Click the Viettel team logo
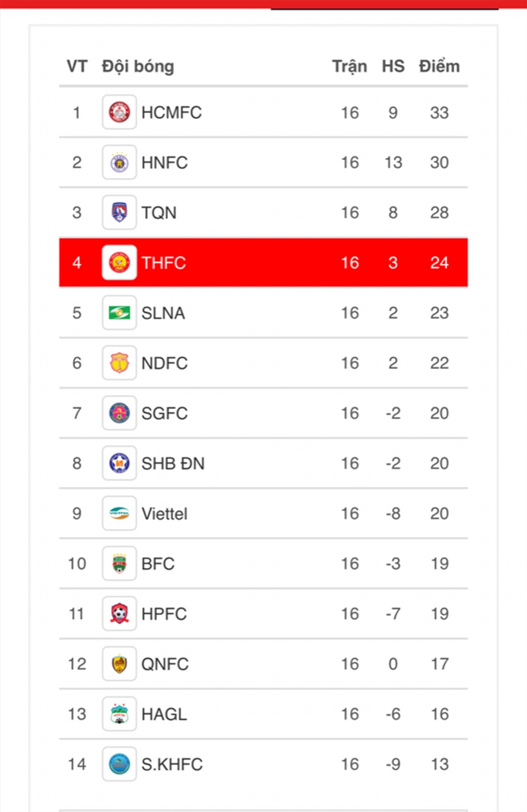527x812 pixels. 119,513
